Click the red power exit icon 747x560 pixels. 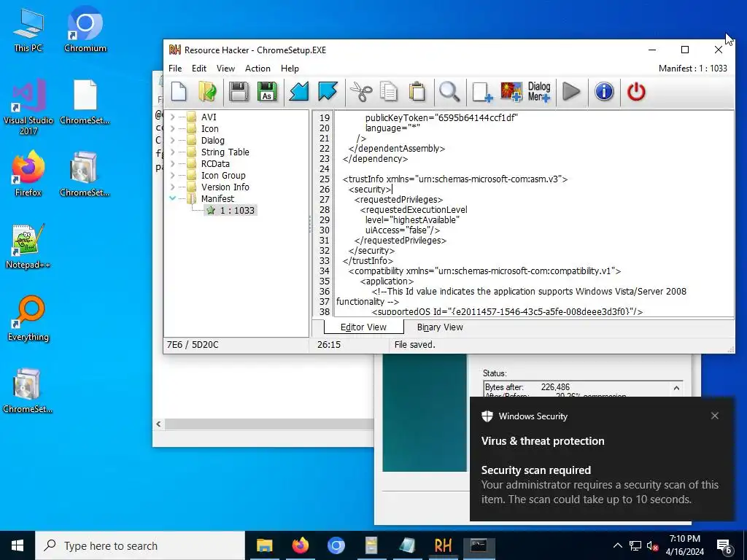636,91
